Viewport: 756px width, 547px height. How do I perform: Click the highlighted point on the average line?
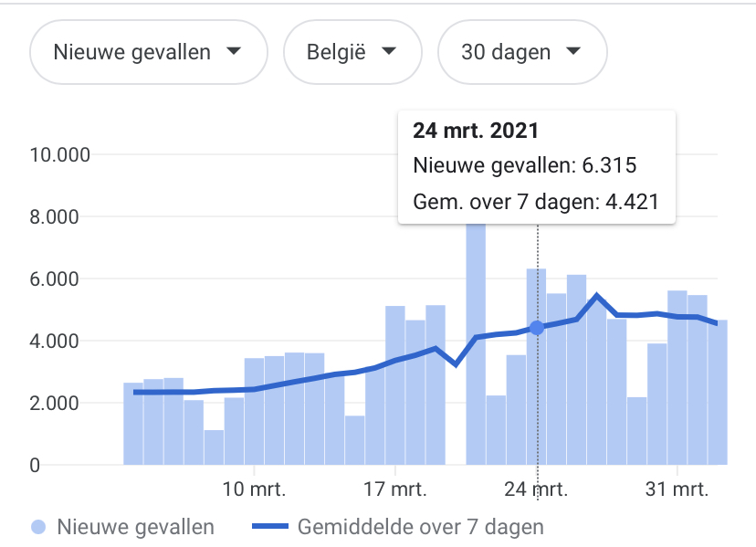pos(537,328)
